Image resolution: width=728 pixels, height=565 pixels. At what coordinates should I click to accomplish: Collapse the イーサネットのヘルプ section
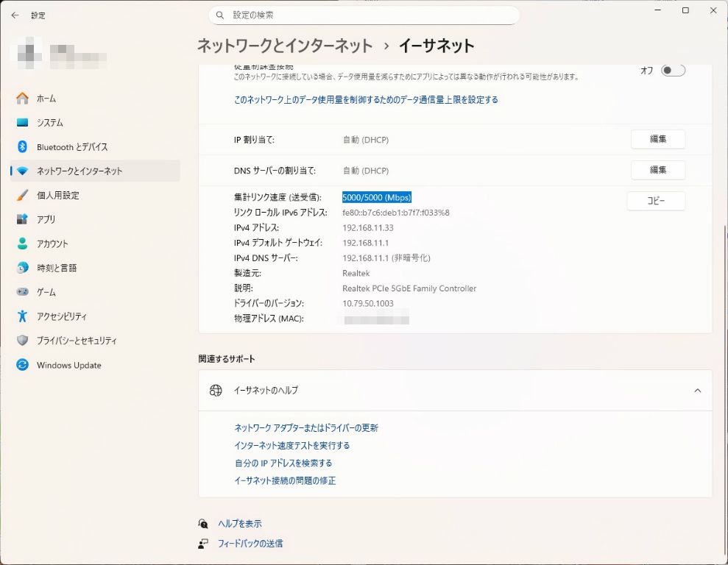coord(697,391)
